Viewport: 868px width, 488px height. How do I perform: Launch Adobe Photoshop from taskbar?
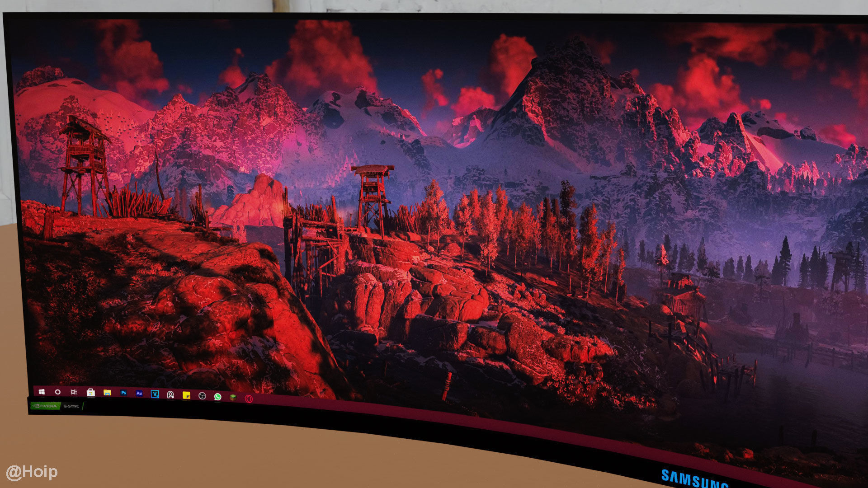tap(123, 393)
